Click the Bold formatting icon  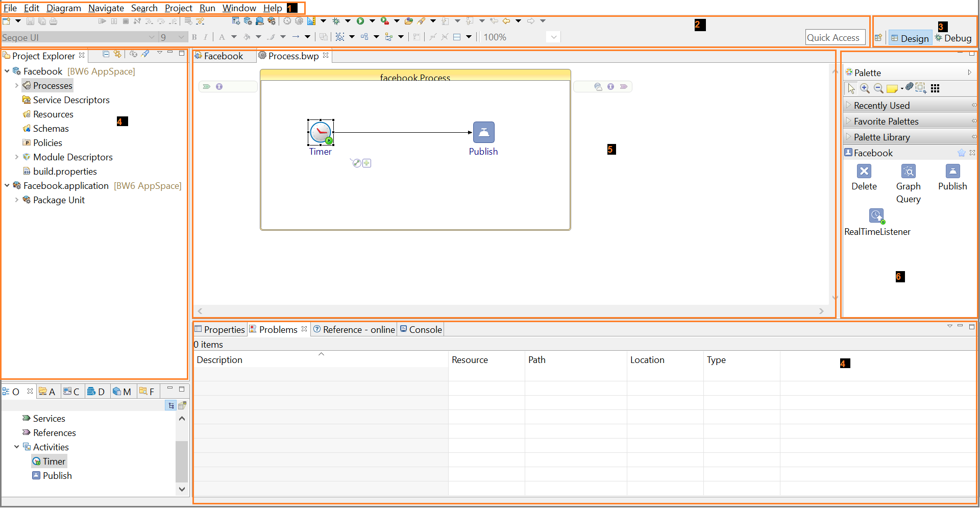pos(194,37)
